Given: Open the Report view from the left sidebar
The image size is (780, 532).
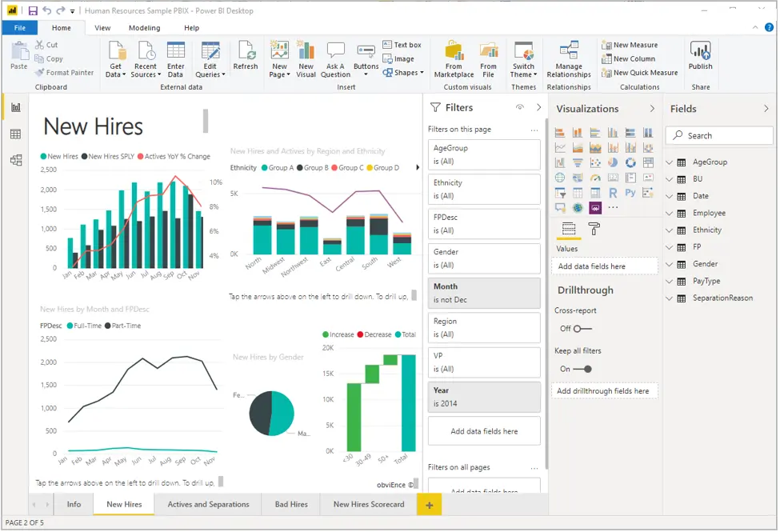Looking at the screenshot, I should tap(16, 107).
